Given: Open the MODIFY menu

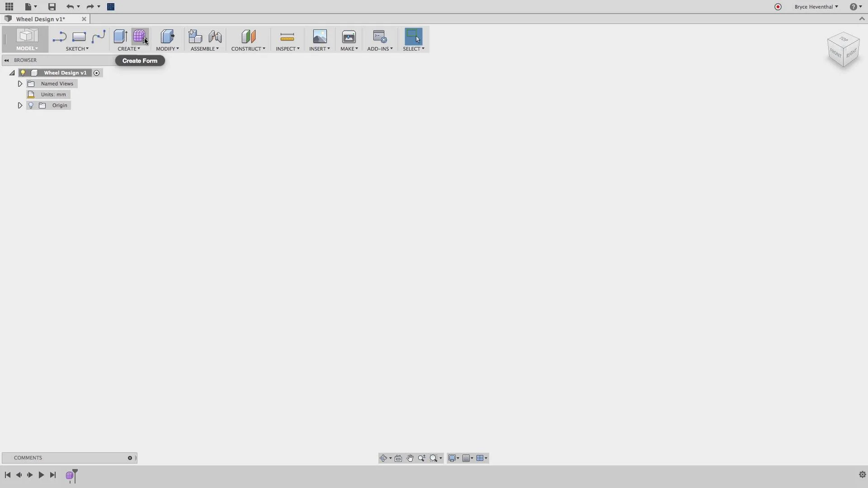Looking at the screenshot, I should [167, 48].
